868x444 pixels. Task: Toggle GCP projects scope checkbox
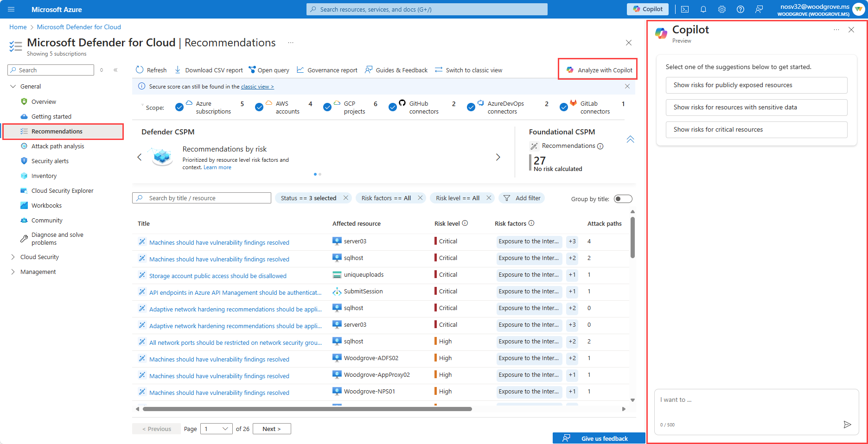[x=327, y=107]
